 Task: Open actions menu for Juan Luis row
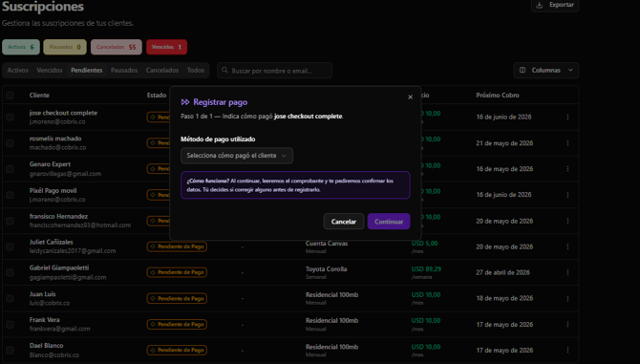(567, 298)
